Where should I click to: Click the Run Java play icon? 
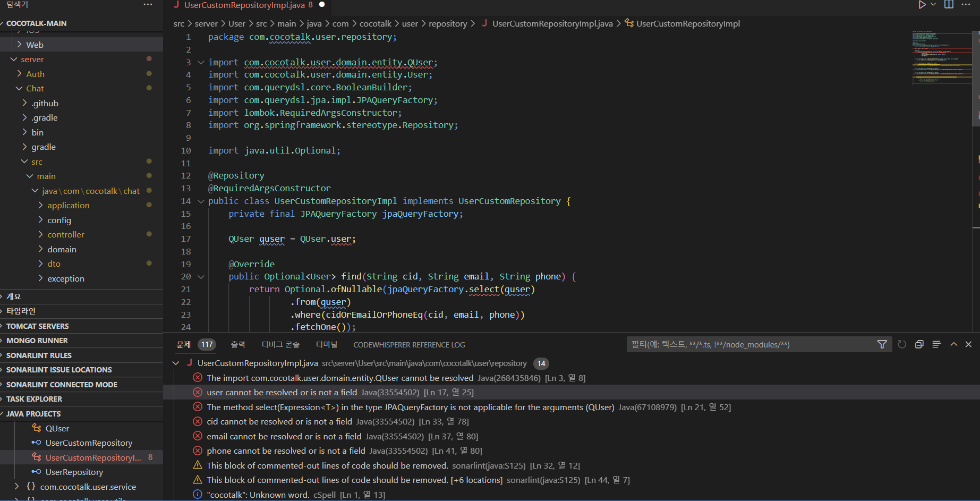922,5
